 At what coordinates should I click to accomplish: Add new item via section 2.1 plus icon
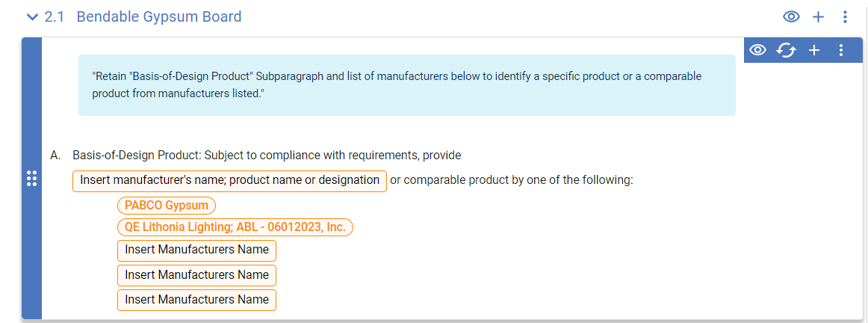tap(818, 16)
